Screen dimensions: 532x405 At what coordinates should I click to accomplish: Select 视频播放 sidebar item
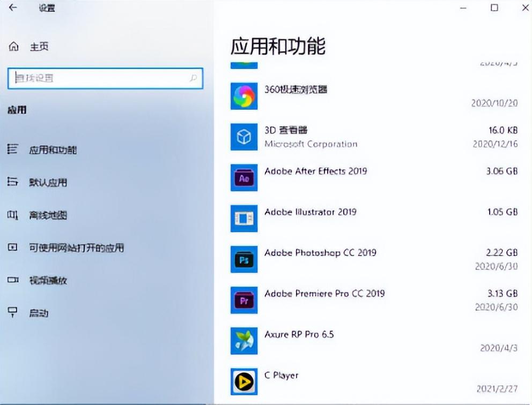click(x=48, y=280)
